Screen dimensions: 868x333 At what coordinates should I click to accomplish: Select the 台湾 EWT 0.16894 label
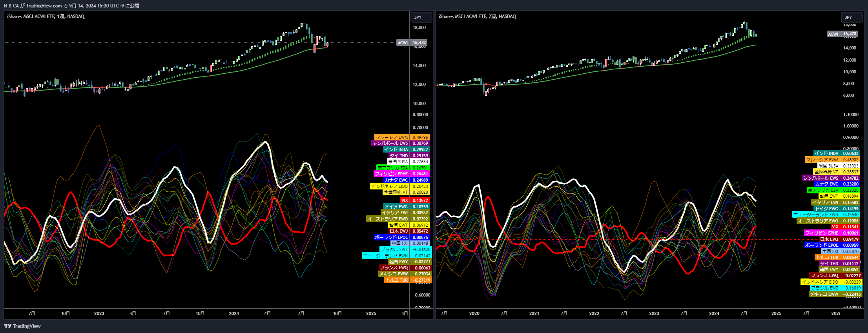pyautogui.click(x=839, y=196)
